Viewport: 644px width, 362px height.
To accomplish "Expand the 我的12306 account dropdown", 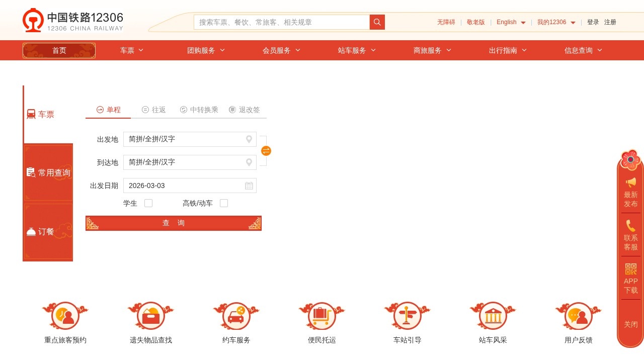I will pos(556,22).
